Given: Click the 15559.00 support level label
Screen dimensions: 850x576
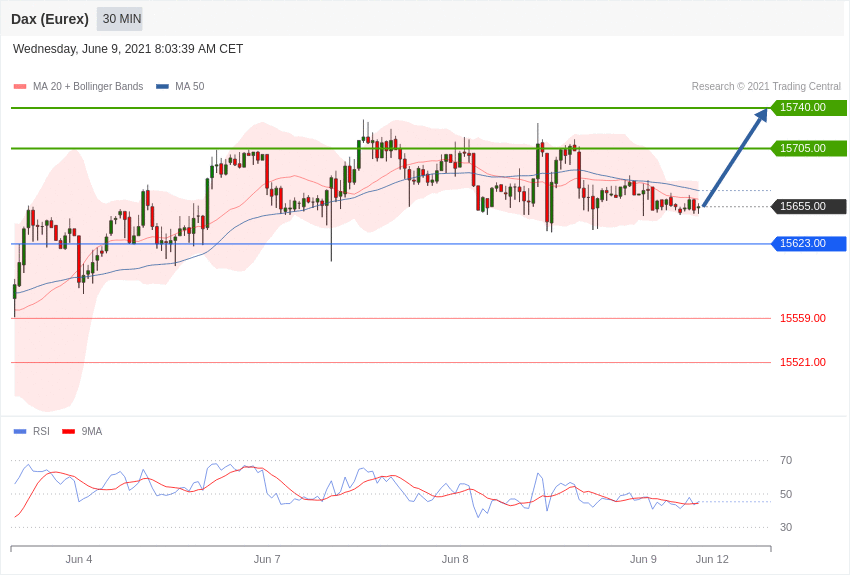Looking at the screenshot, I should coord(803,318).
